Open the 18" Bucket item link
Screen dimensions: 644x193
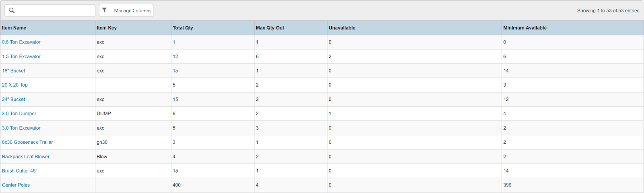click(x=14, y=71)
